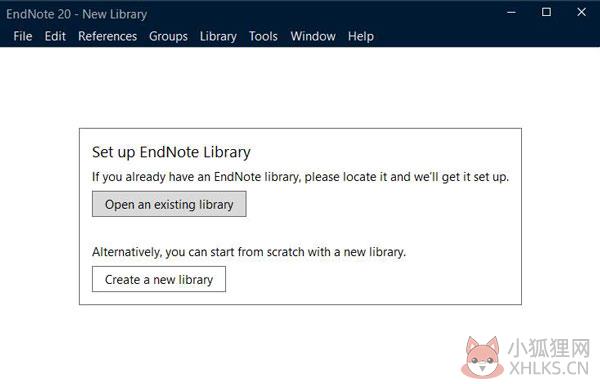Open the References menu
This screenshot has width=600, height=384.
pyautogui.click(x=108, y=36)
